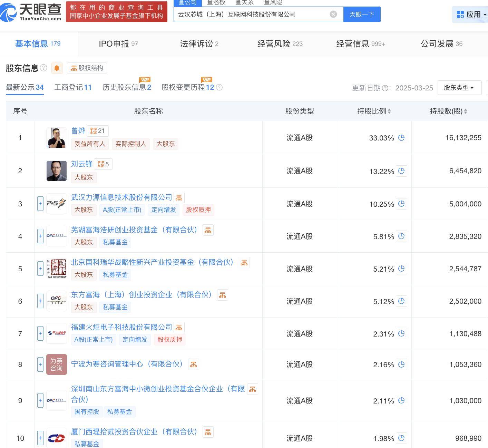Open equity structure icon beside 武汉力源信息技术
The width and height of the screenshot is (488, 448).
[179, 198]
